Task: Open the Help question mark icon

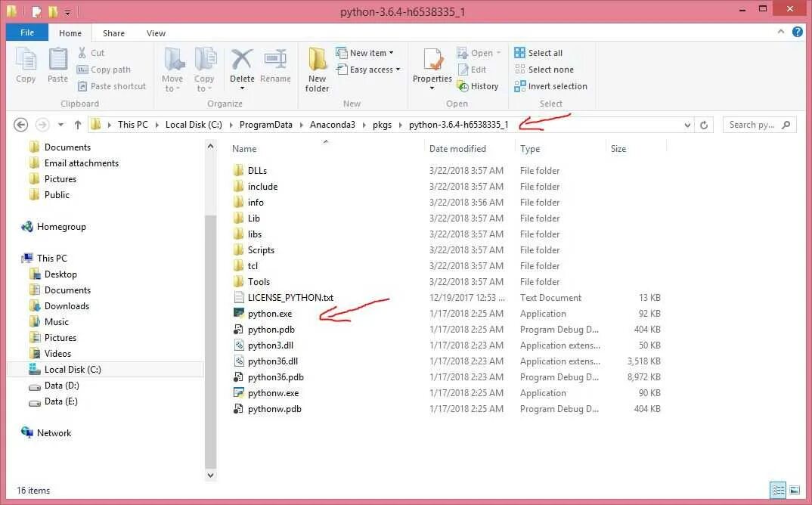Action: click(x=798, y=32)
